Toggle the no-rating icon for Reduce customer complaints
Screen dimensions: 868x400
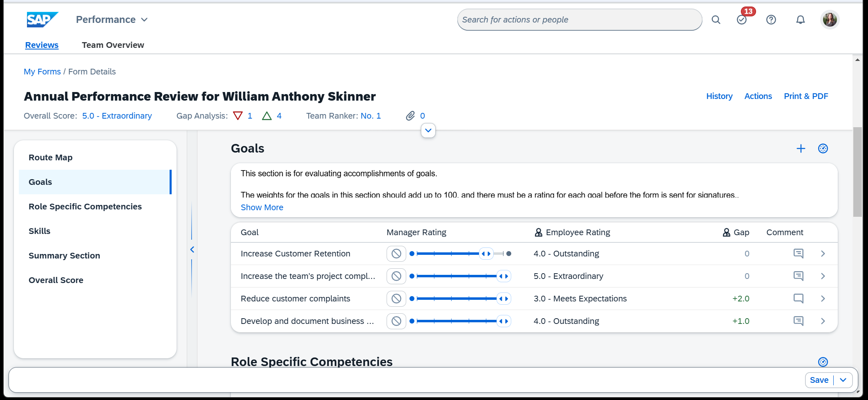tap(396, 299)
